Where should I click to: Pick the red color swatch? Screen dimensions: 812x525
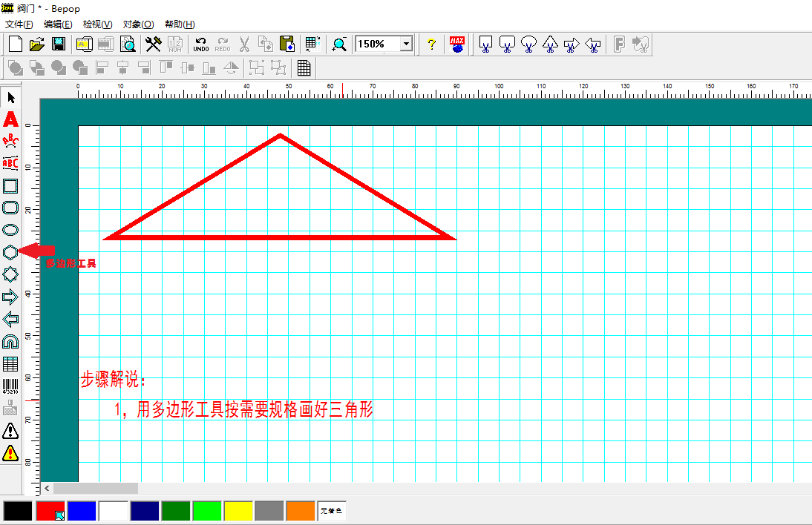50,511
